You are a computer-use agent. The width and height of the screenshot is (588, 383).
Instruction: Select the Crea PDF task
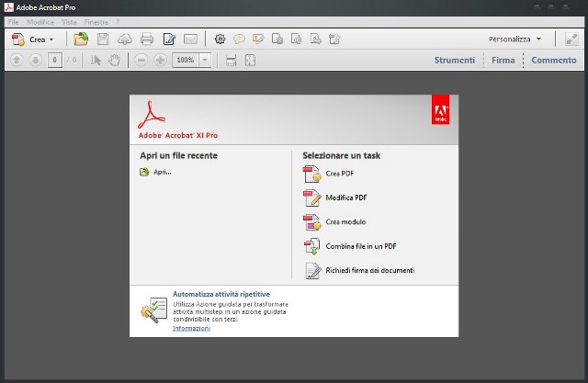click(x=328, y=174)
